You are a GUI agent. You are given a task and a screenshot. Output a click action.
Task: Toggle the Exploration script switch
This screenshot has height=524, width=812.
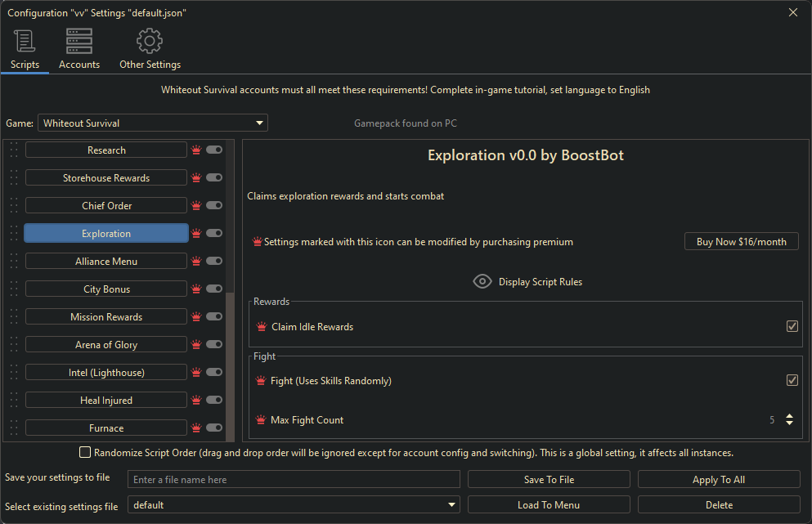click(214, 233)
